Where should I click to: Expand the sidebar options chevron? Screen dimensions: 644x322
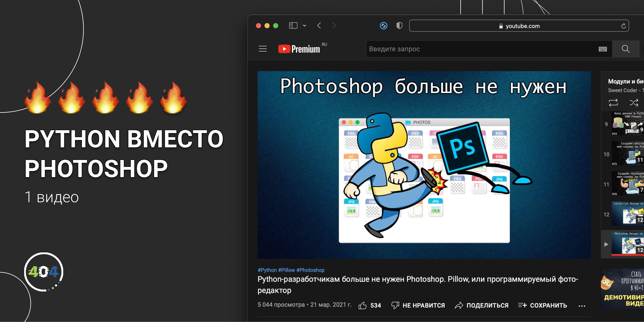[x=305, y=26]
